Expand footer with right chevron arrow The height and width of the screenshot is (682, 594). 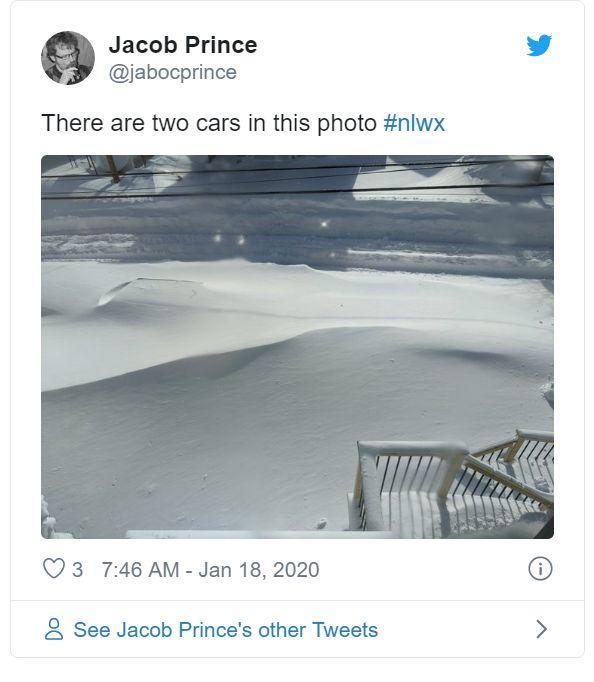pyautogui.click(x=541, y=629)
